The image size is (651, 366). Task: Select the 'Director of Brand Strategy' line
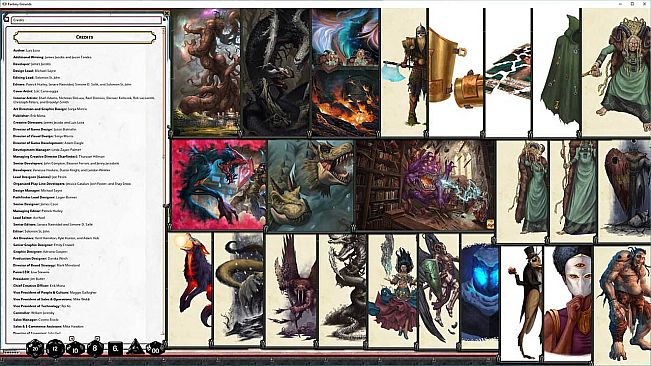(x=46, y=265)
